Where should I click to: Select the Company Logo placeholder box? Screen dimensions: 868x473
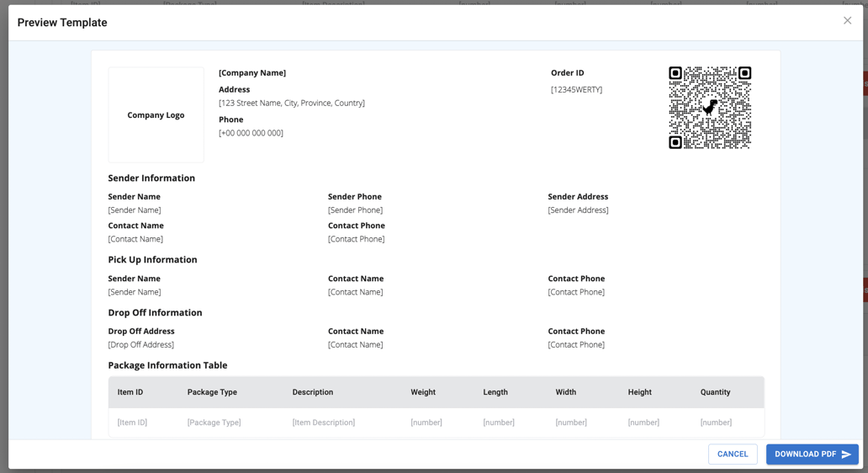(156, 115)
